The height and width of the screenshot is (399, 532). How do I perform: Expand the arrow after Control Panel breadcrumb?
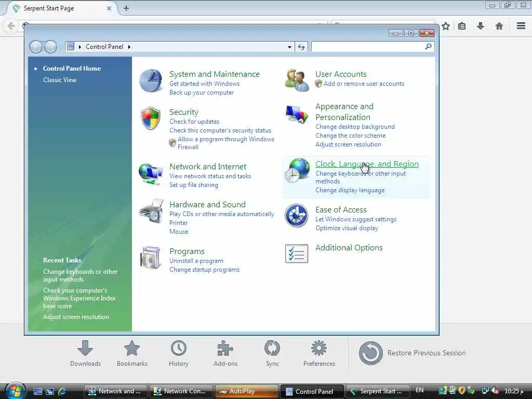[129, 47]
